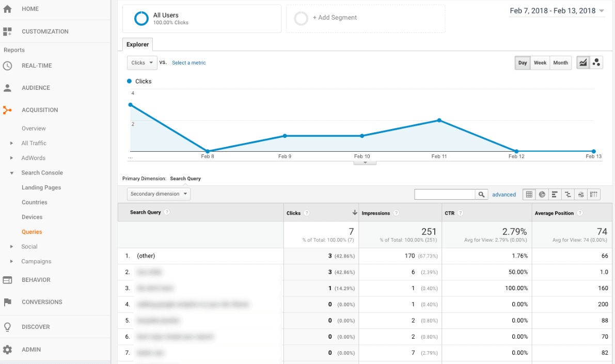Select the comparison view icon

(567, 194)
